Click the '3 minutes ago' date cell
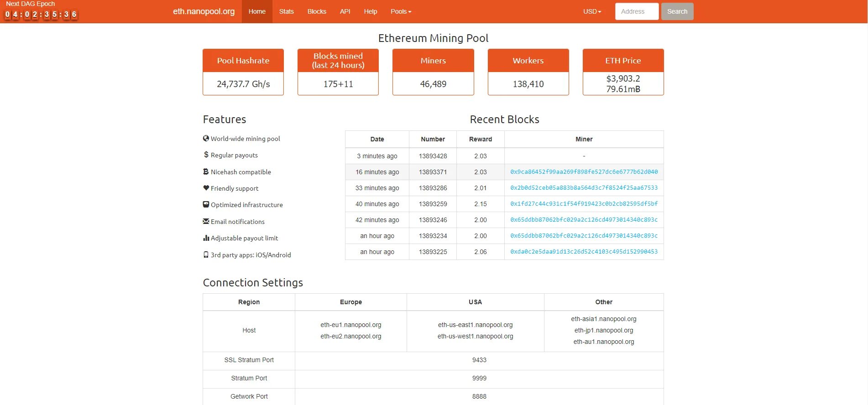Viewport: 868px width, 405px height. click(x=377, y=156)
